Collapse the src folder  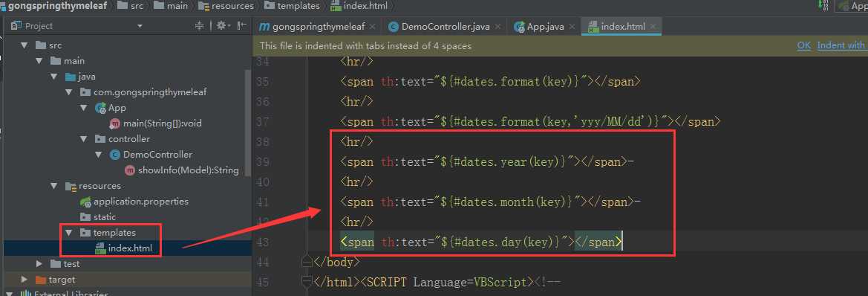[25, 45]
